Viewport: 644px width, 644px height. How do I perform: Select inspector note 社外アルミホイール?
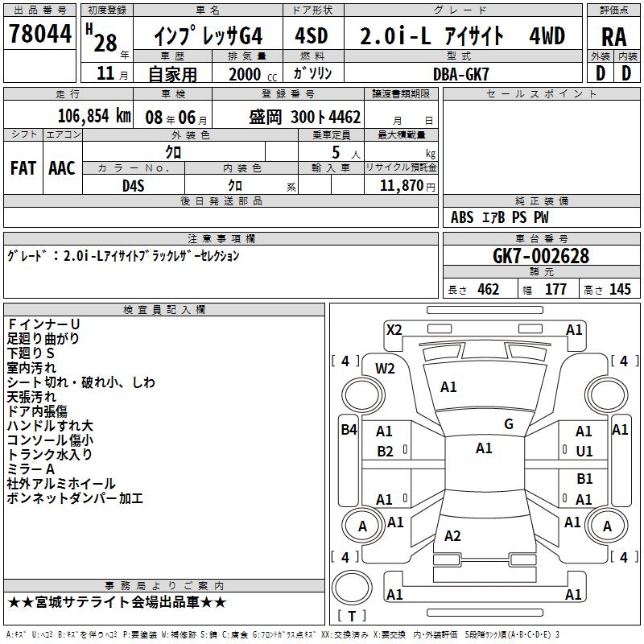tap(61, 484)
